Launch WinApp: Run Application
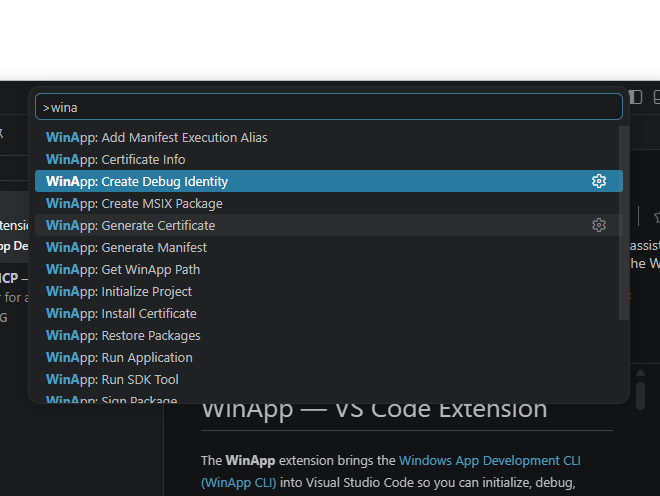This screenshot has width=660, height=496. point(329,357)
